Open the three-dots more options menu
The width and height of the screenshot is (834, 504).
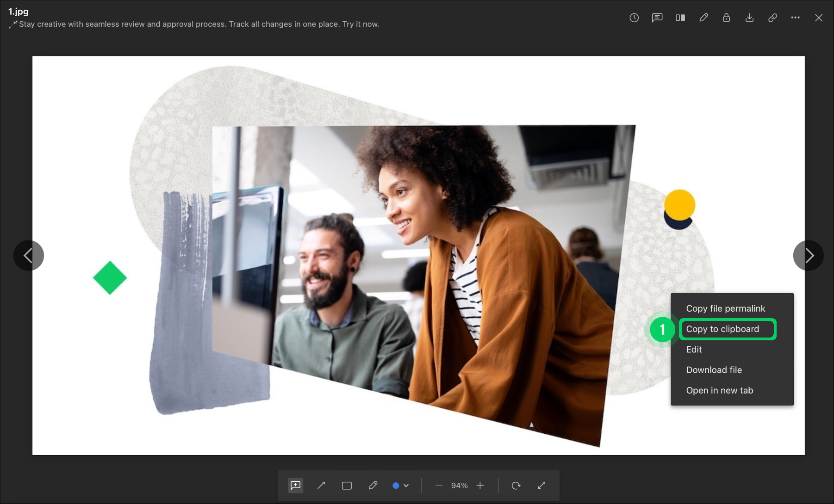click(795, 18)
